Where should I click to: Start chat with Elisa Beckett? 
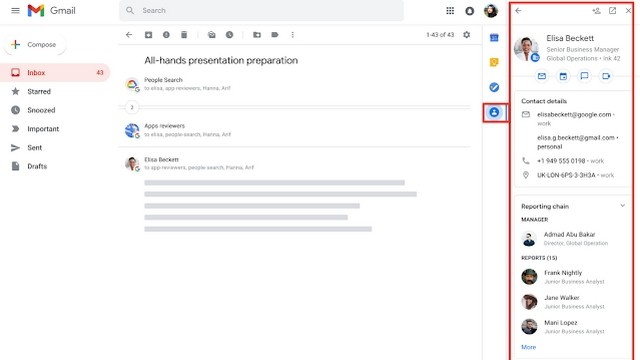pyautogui.click(x=584, y=76)
